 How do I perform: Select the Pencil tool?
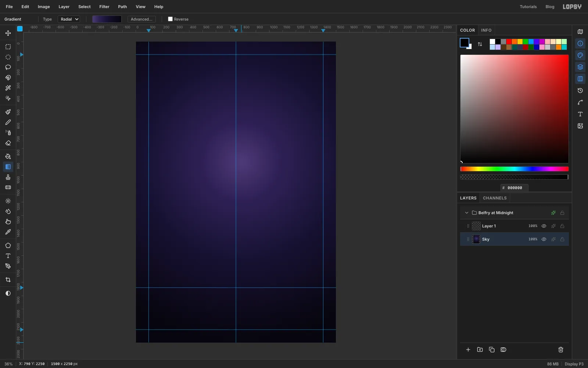point(8,122)
